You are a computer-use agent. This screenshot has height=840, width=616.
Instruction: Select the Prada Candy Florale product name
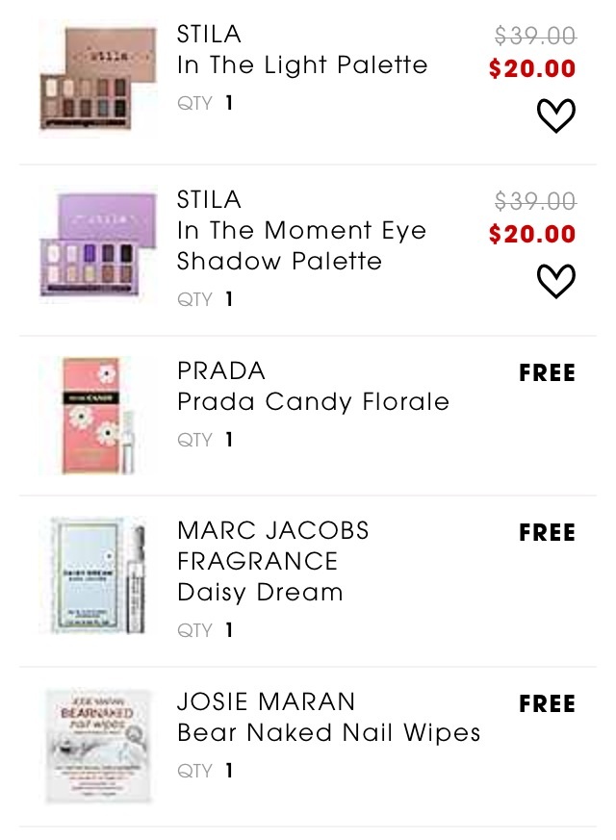(x=313, y=402)
